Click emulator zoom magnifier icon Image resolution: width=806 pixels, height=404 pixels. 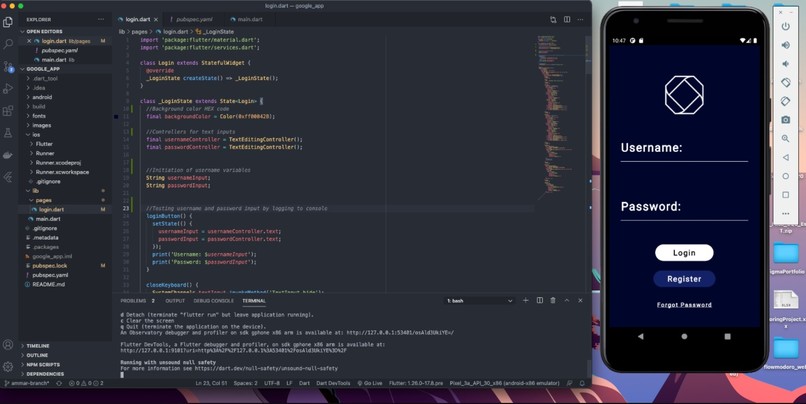click(x=785, y=138)
